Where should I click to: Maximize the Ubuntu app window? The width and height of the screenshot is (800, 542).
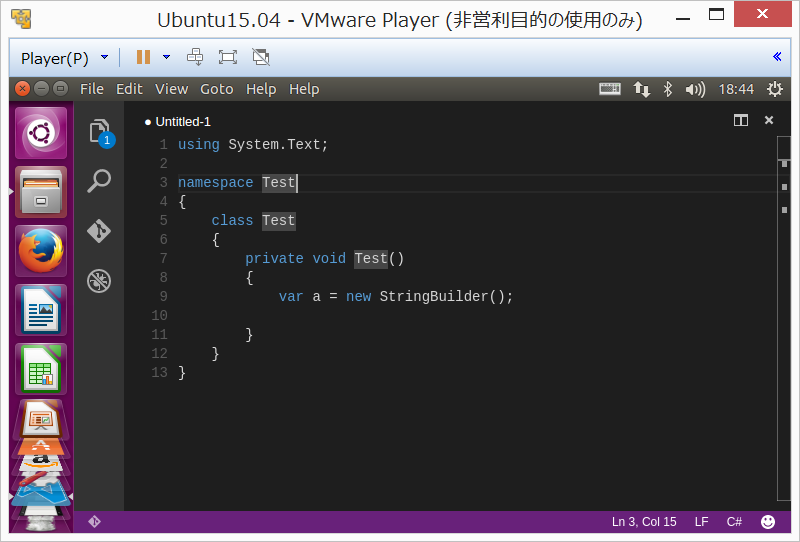coord(60,89)
